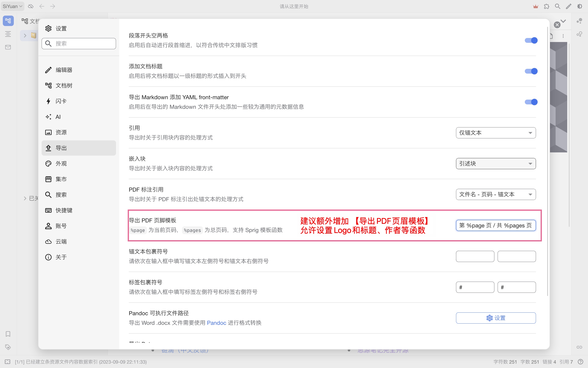Toggle 段落开头空两格 off

click(531, 40)
